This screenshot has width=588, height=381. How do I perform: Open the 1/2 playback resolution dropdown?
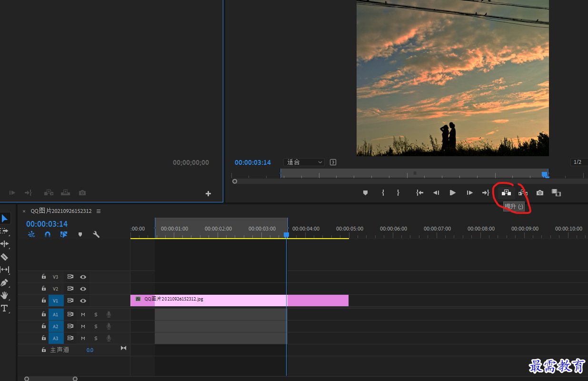pos(579,162)
